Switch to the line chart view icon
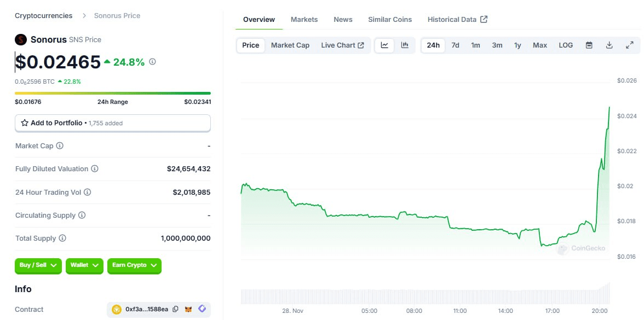Image resolution: width=644 pixels, height=320 pixels. [x=384, y=45]
